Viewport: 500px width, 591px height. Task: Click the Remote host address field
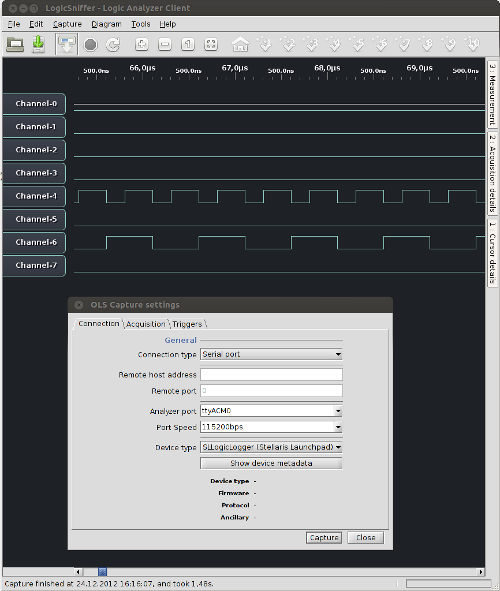271,375
